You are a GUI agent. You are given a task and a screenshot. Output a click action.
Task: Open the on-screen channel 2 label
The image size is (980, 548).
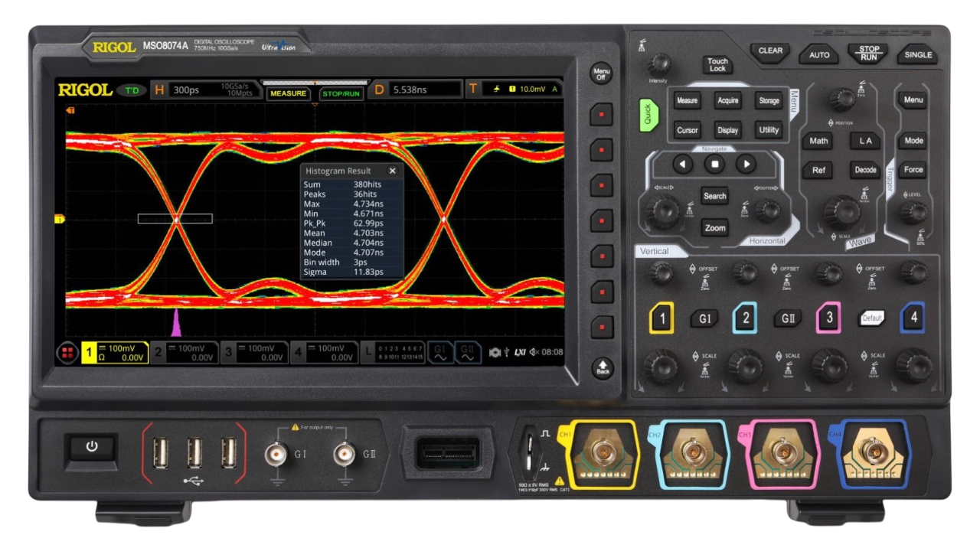point(184,353)
